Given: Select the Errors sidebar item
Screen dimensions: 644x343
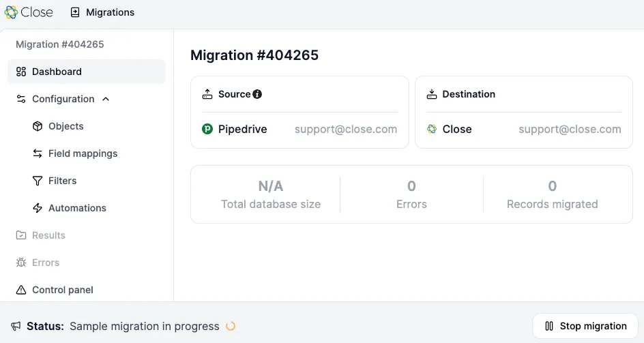Looking at the screenshot, I should coord(46,263).
